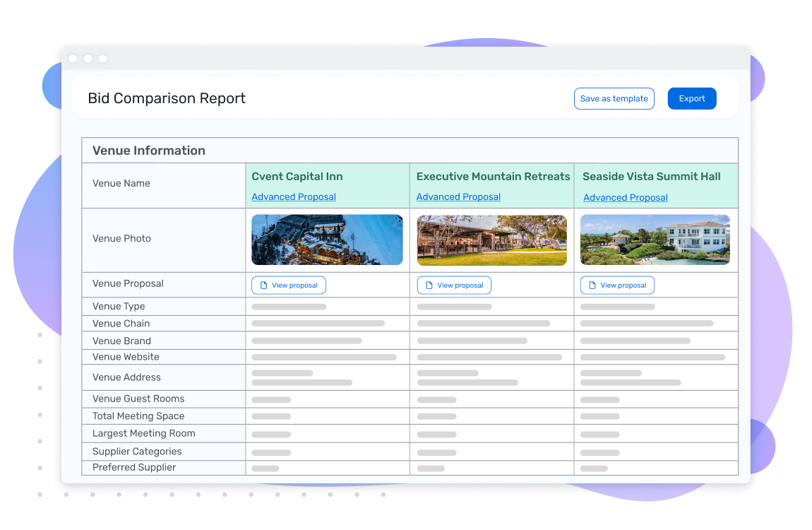
Task: Export the Bid Comparison Report
Action: (x=691, y=98)
